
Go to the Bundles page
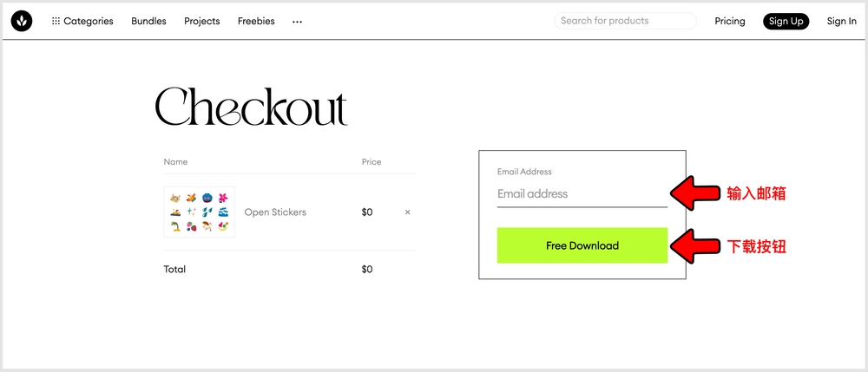(x=148, y=21)
